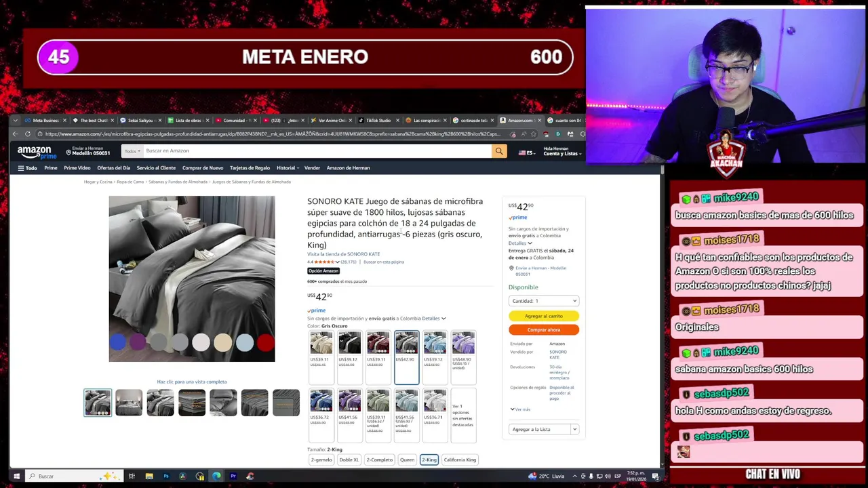Expand Detalles next to envío gratis a Colombia

pos(434,319)
